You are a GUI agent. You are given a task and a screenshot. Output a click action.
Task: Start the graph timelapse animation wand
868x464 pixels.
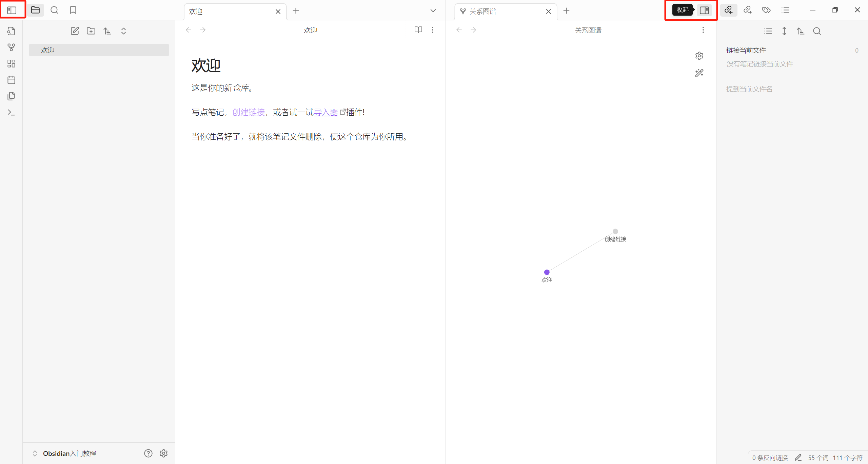click(x=699, y=73)
